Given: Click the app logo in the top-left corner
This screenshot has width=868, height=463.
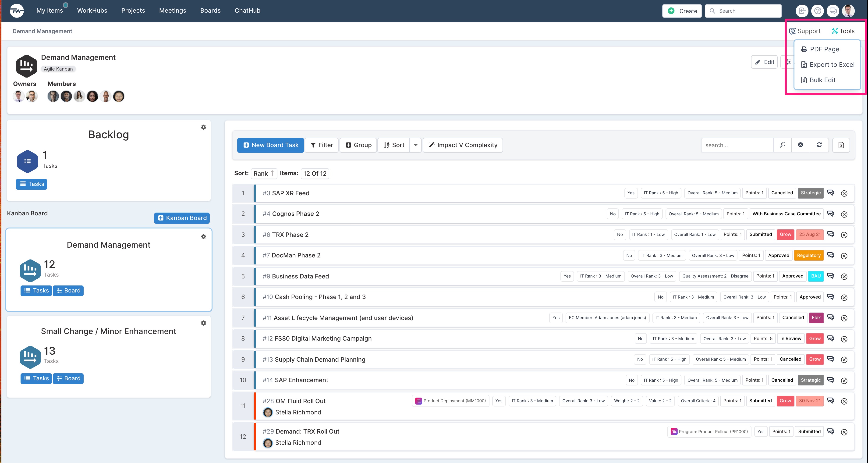Looking at the screenshot, I should (x=17, y=11).
